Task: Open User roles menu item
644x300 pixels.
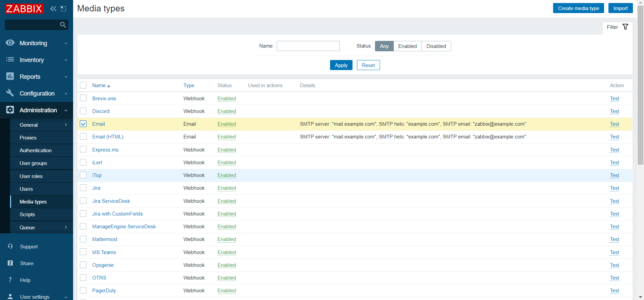Action: point(42,176)
